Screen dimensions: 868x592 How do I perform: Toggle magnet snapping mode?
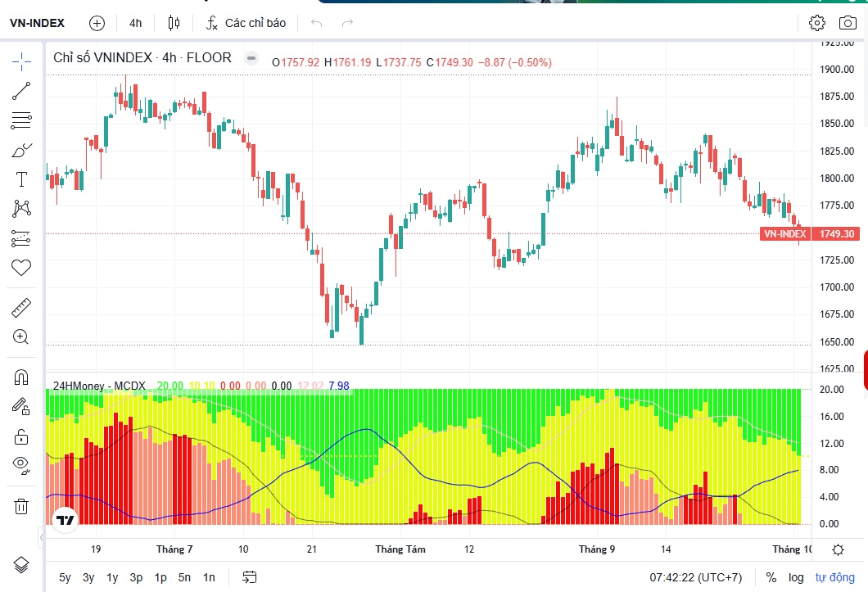coord(21,377)
